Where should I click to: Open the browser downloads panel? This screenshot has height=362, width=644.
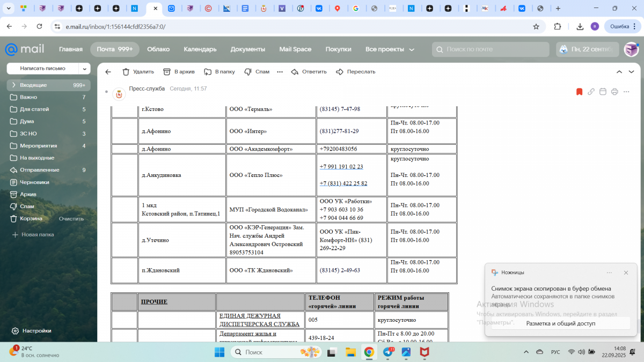coord(580,26)
